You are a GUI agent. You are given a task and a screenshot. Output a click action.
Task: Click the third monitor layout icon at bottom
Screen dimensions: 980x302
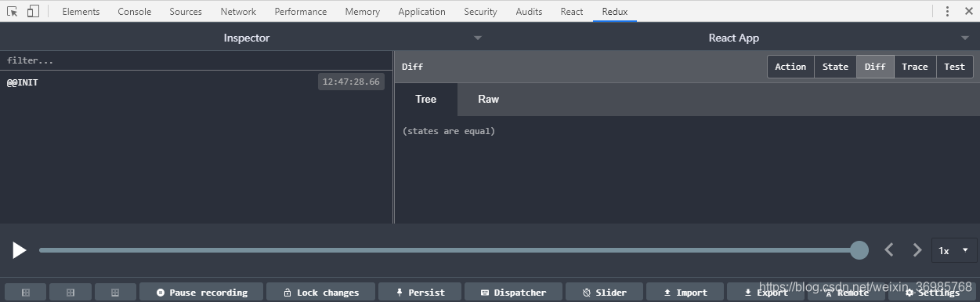tap(115, 293)
